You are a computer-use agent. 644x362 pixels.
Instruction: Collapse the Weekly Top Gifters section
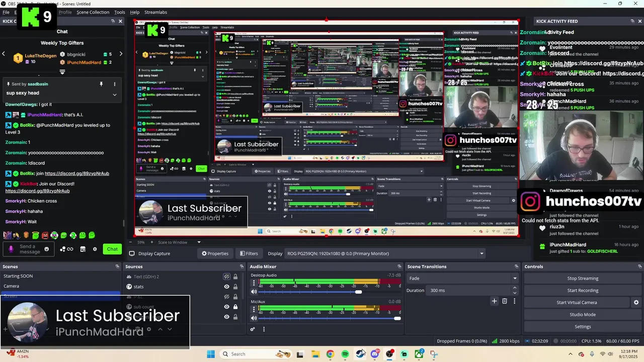[62, 72]
